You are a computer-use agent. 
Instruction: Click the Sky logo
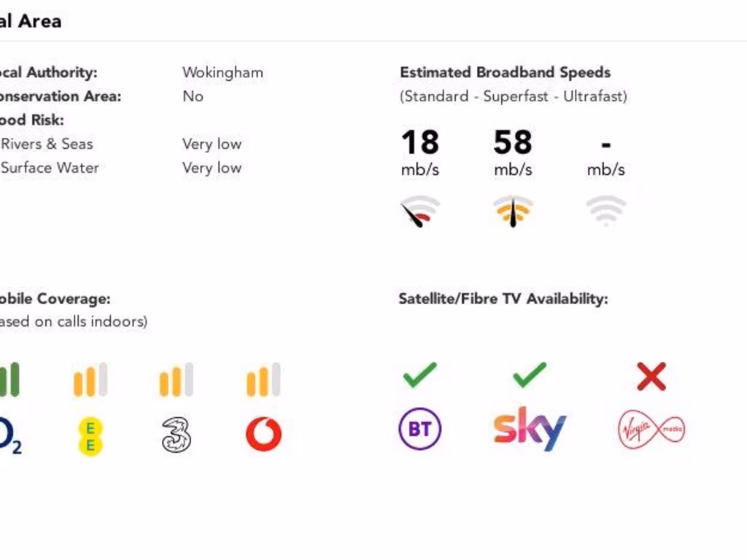tap(530, 429)
